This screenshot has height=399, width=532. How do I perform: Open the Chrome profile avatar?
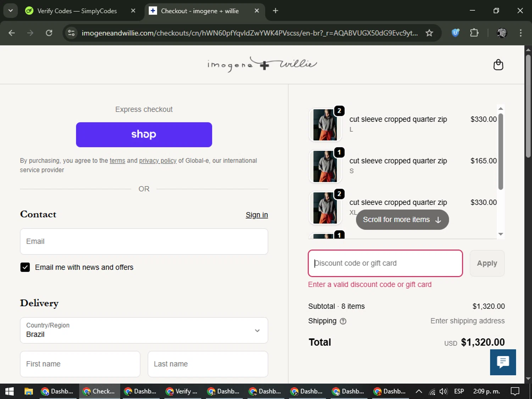(x=502, y=33)
